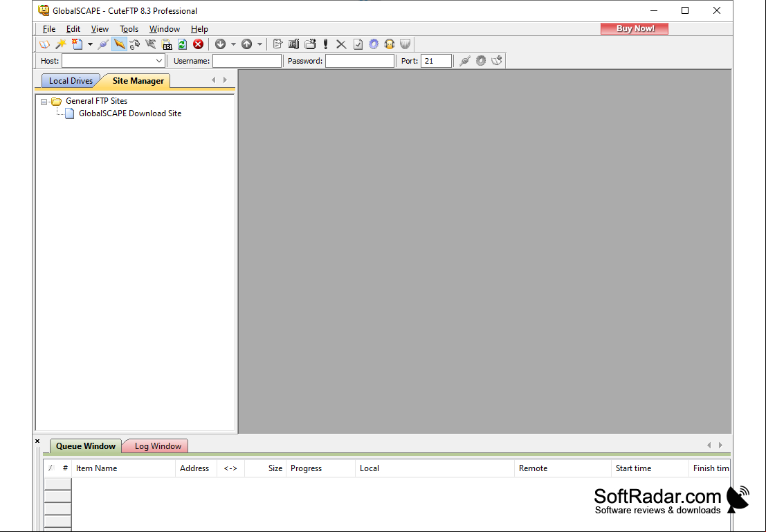The height and width of the screenshot is (532, 766).
Task: Click the connection settings gear beside Port
Action: pos(481,61)
